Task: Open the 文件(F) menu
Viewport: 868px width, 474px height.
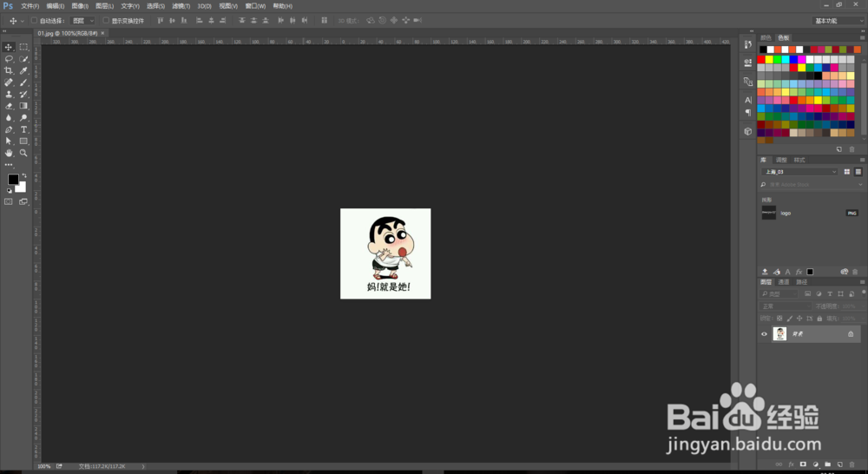Action: (30, 6)
